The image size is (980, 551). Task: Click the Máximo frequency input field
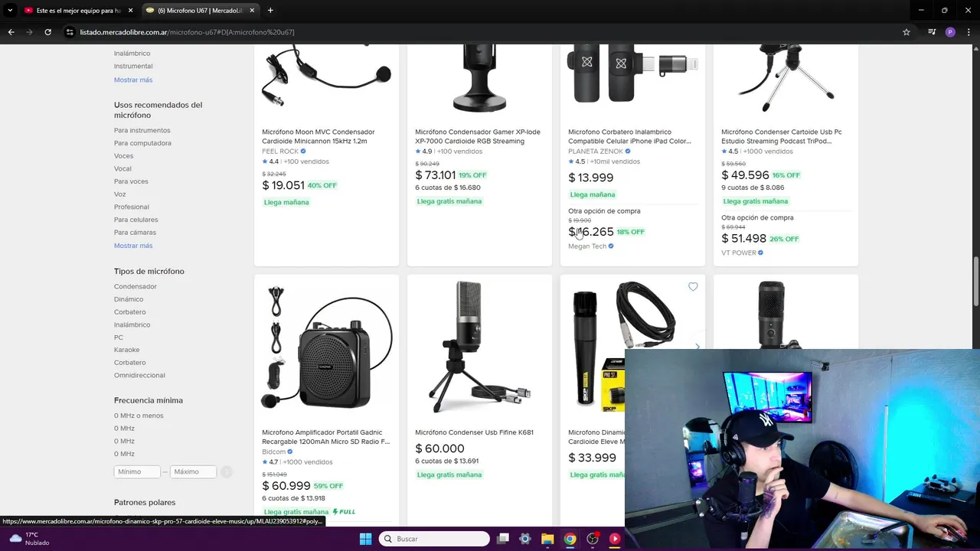[x=193, y=472]
